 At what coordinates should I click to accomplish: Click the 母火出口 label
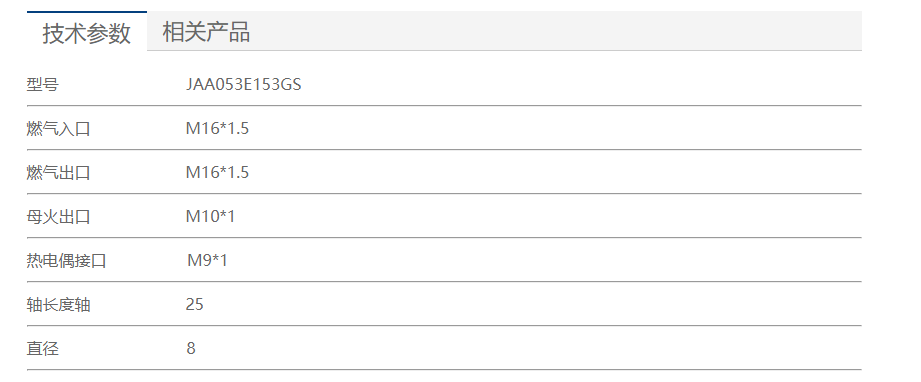pos(58,217)
